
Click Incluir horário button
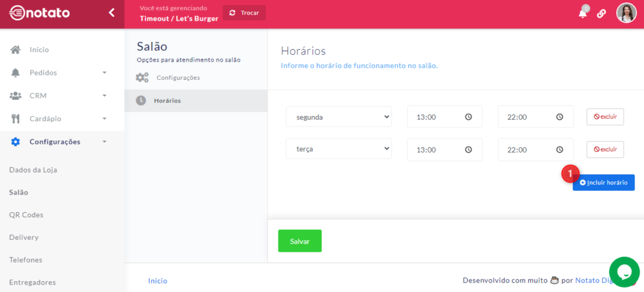603,182
